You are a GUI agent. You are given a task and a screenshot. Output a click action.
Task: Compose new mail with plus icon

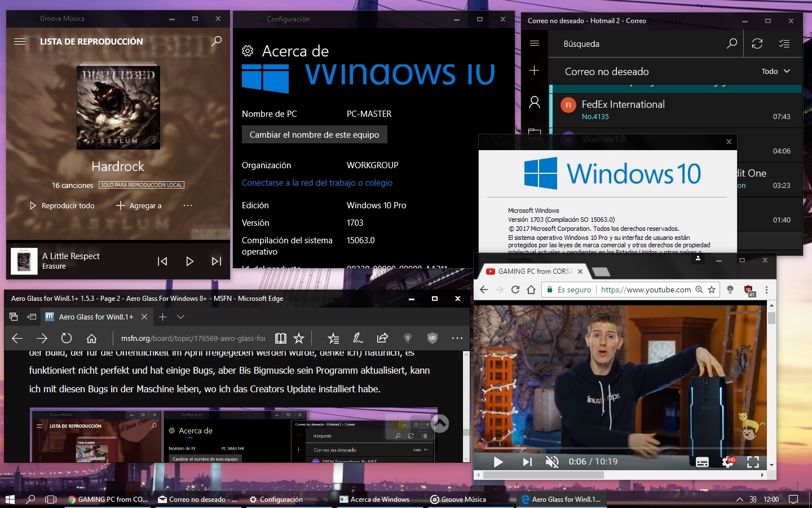pos(535,71)
